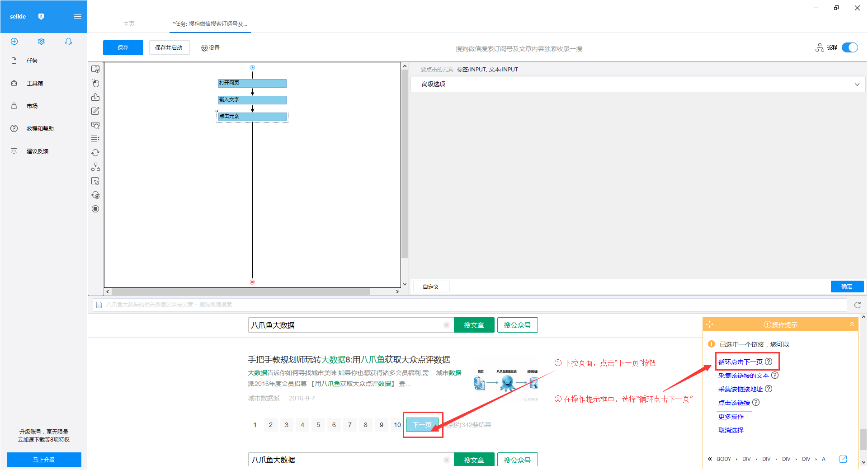Select the stop circle tool icon
Image resolution: width=868 pixels, height=470 pixels.
[95, 209]
